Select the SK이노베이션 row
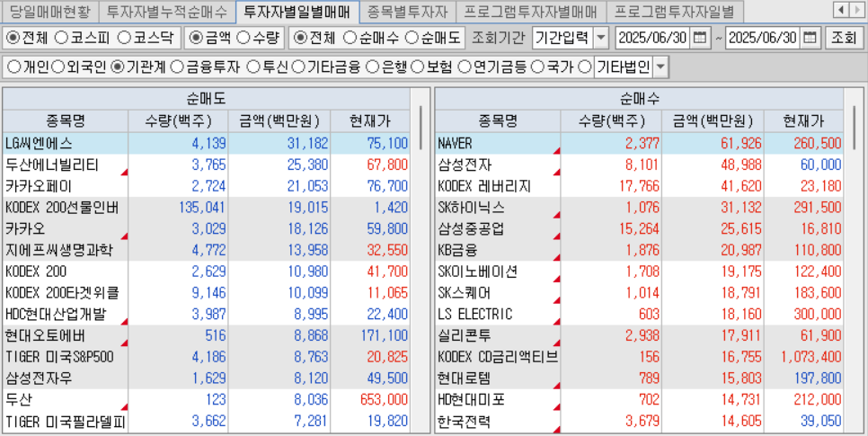868x436 pixels. click(640, 272)
